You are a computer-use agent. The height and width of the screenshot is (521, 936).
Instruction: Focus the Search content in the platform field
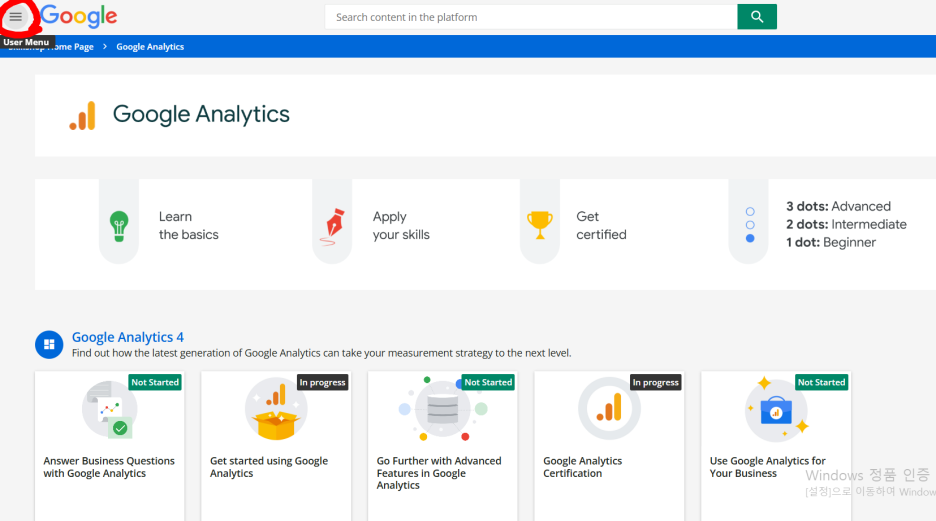click(531, 17)
